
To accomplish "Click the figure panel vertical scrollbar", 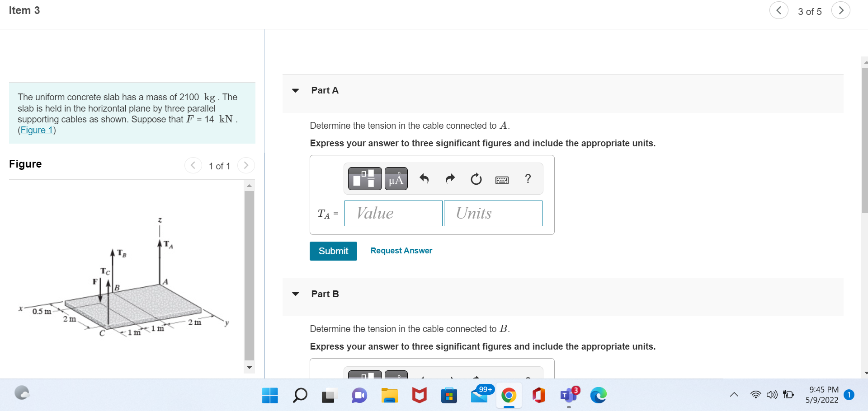I will (249, 276).
